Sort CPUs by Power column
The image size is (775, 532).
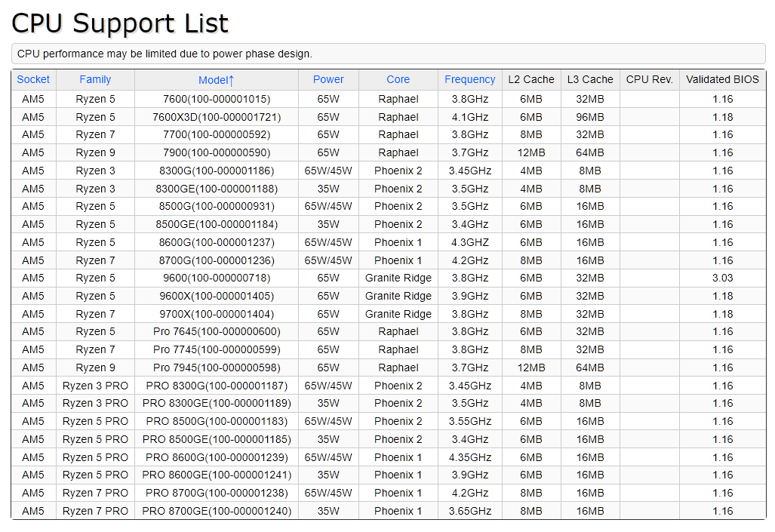coord(328,79)
